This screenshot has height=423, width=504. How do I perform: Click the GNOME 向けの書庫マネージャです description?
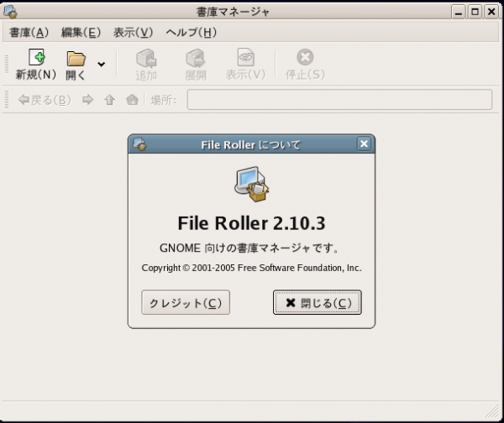tap(249, 248)
